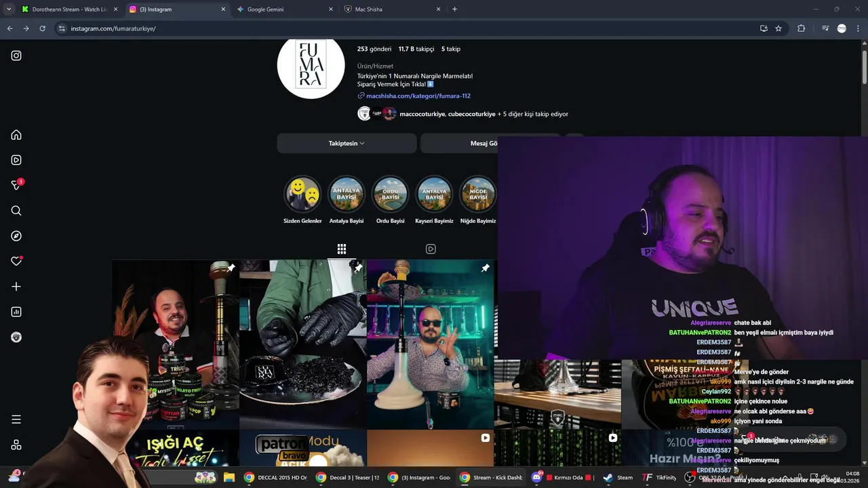Bookmark this page with star icon
868x488 pixels.
[x=778, y=28]
